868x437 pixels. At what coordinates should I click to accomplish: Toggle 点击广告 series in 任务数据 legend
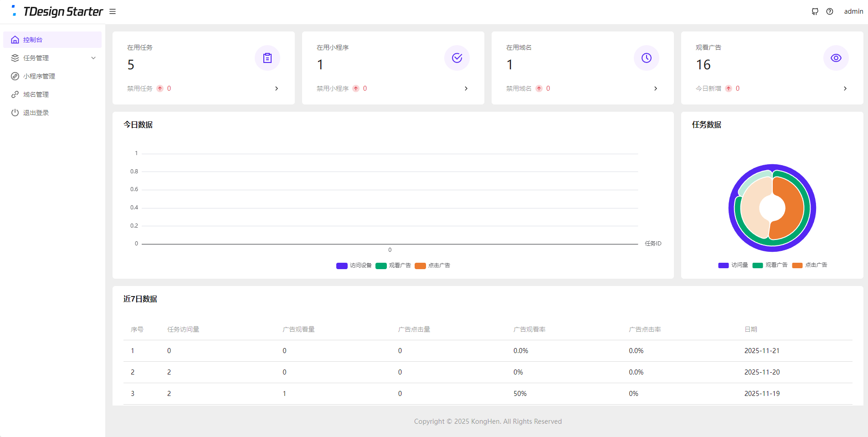(x=810, y=265)
